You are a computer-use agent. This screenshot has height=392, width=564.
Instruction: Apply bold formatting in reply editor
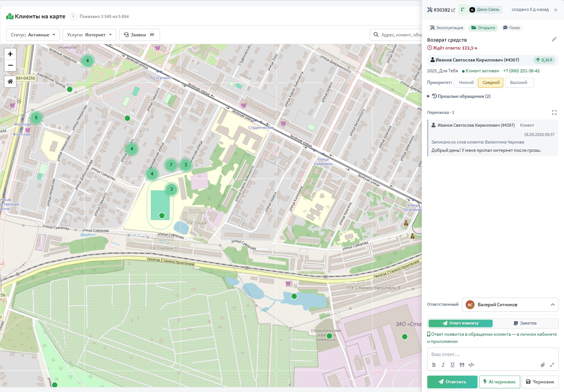[434, 365]
